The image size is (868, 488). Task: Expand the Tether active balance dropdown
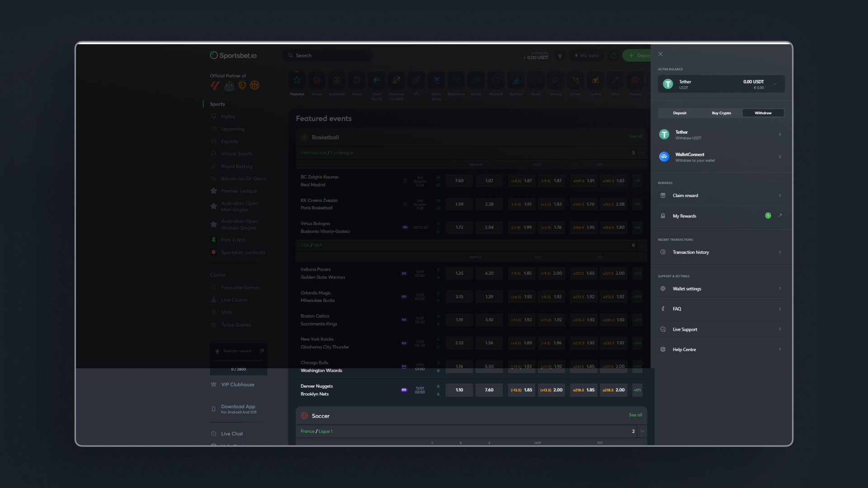pyautogui.click(x=776, y=84)
